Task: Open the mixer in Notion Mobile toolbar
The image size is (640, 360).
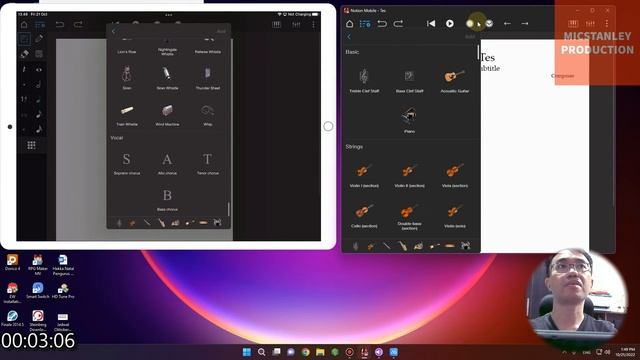Action: click(590, 24)
